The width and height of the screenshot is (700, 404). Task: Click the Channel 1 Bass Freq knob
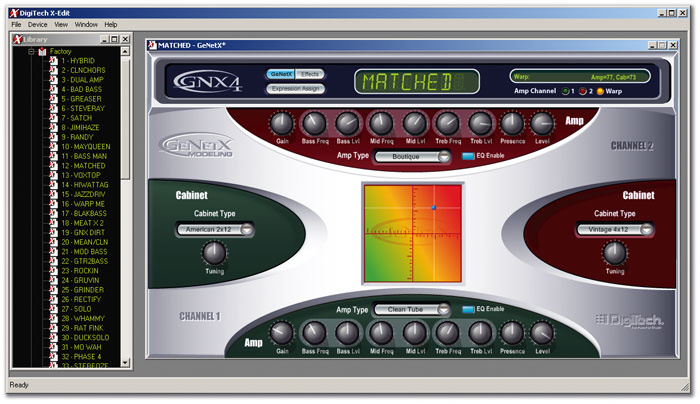click(x=314, y=333)
